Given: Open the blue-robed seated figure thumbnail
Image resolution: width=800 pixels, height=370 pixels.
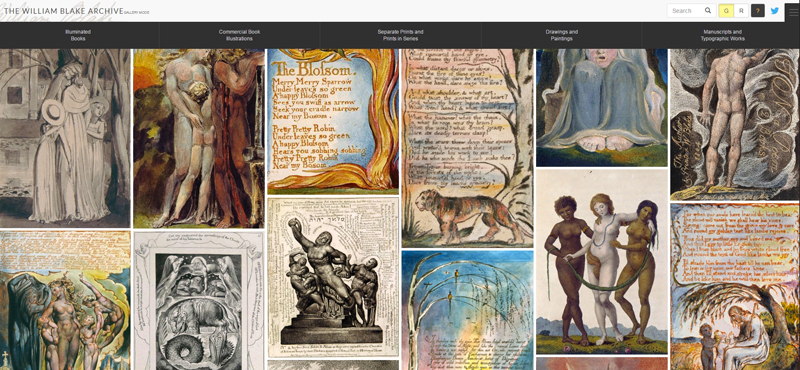Looking at the screenshot, I should [602, 108].
